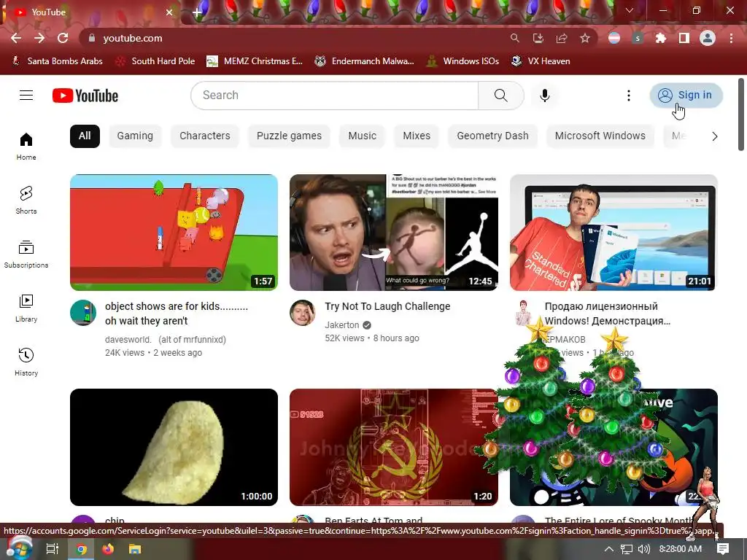This screenshot has height=560, width=747.
Task: Open History in sidebar
Action: (x=26, y=362)
